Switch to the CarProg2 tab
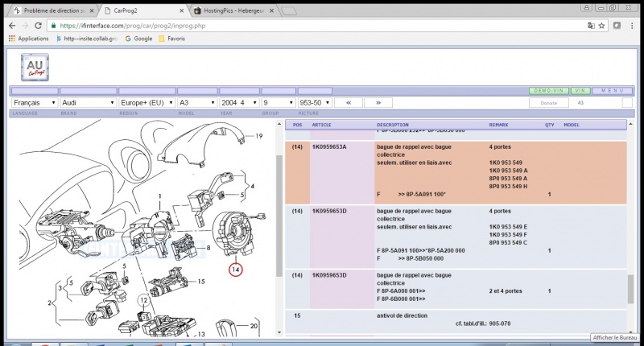Viewport: 644px width, 346px height. click(144, 10)
